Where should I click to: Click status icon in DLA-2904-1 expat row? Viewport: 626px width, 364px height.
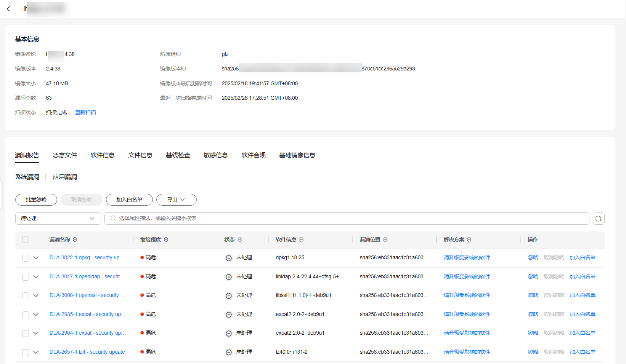click(x=229, y=334)
